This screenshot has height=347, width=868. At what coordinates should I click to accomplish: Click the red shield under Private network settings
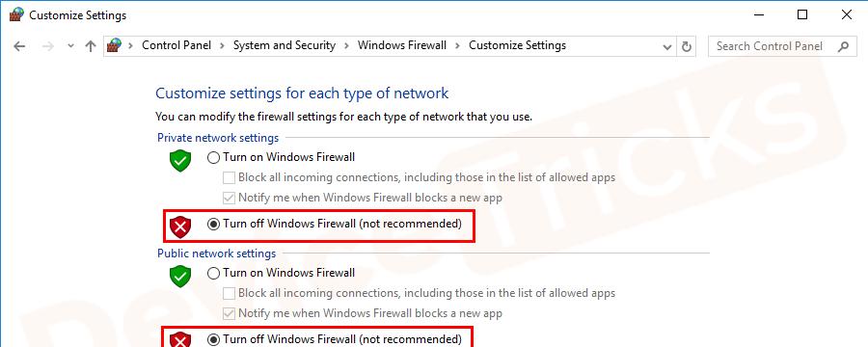[180, 227]
